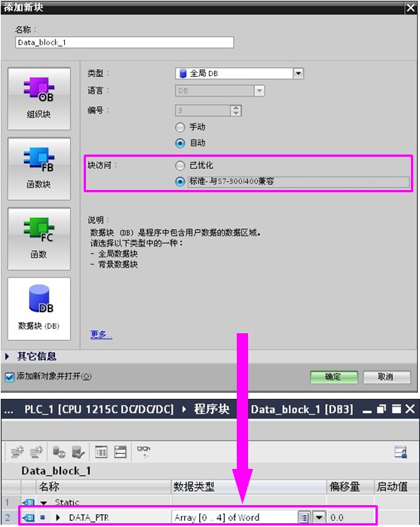Click the expanded mode table icon in toolbar
This screenshot has height=527, width=420.
[x=101, y=452]
